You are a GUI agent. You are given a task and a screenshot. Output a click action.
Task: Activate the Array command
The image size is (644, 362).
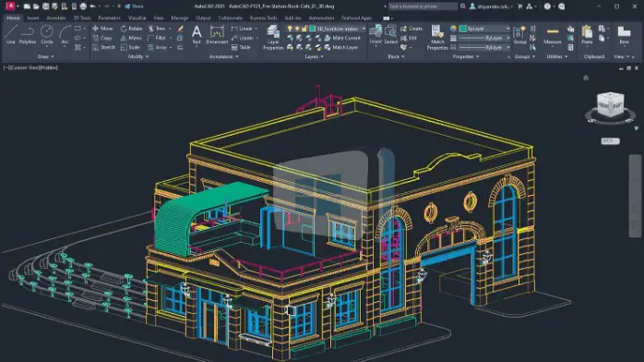coord(157,47)
